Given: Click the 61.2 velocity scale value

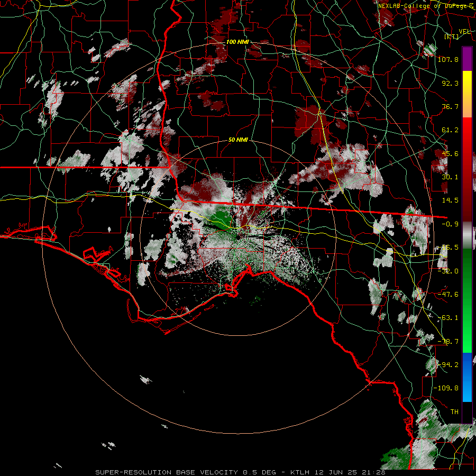Looking at the screenshot, I should point(450,130).
